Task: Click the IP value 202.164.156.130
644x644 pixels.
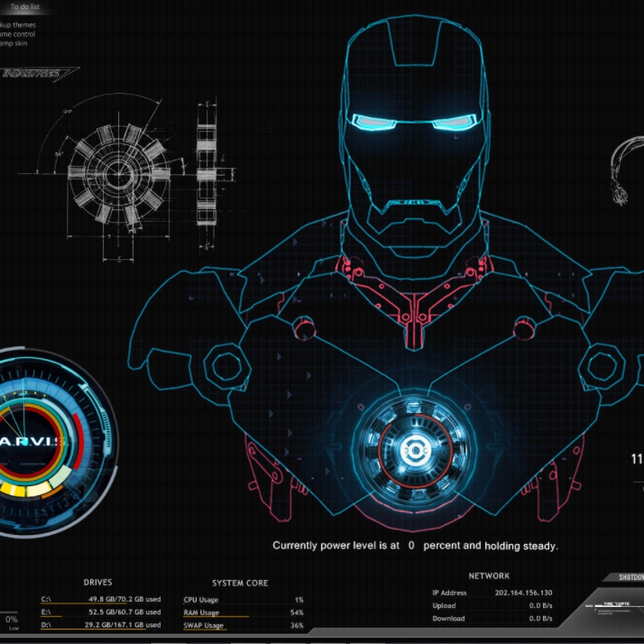Action: pyautogui.click(x=524, y=593)
